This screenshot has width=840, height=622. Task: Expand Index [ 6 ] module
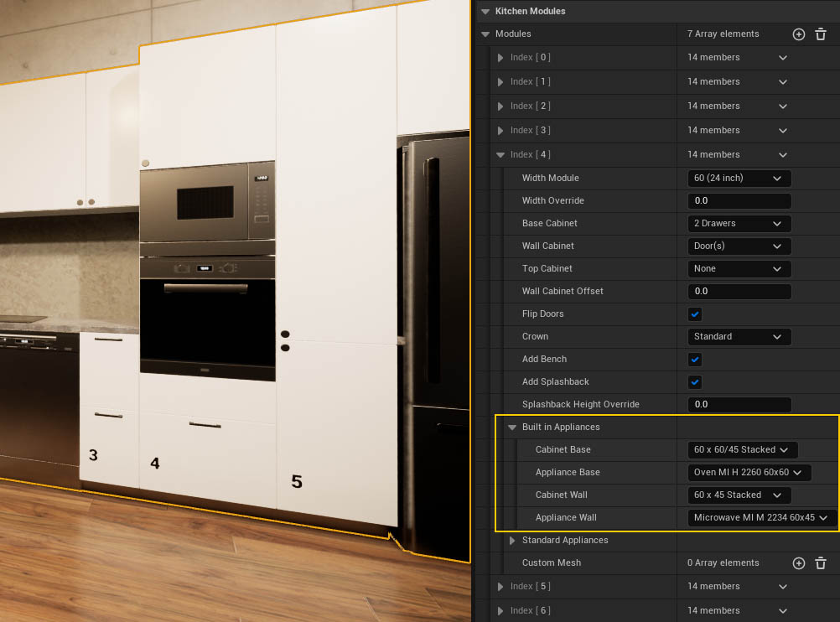pyautogui.click(x=500, y=611)
